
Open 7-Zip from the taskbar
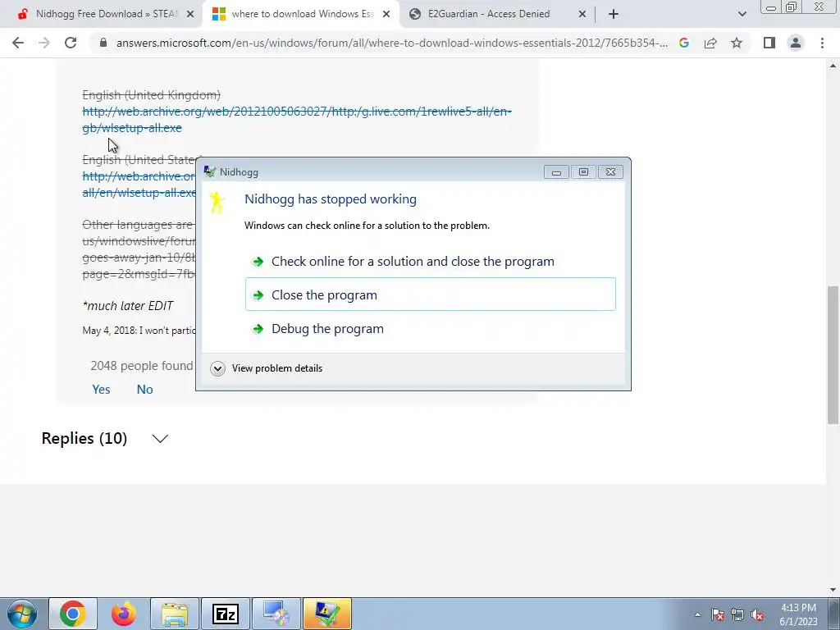coord(226,614)
